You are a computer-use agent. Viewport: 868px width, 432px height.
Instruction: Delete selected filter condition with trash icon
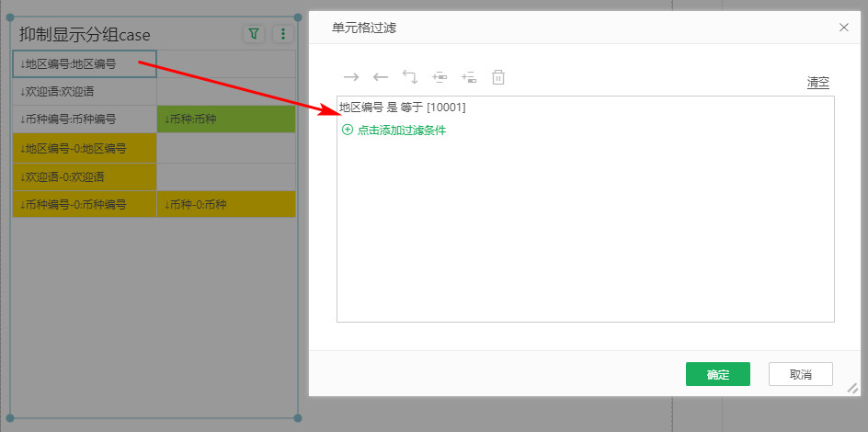(x=498, y=77)
